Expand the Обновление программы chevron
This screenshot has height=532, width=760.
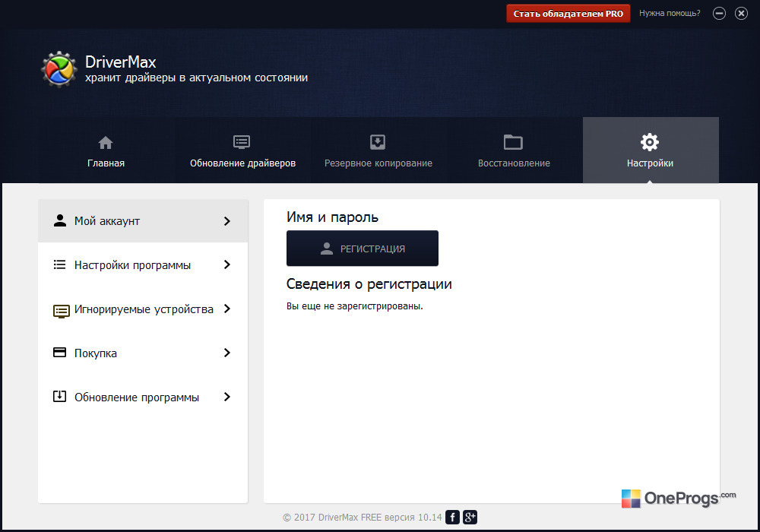coord(226,397)
